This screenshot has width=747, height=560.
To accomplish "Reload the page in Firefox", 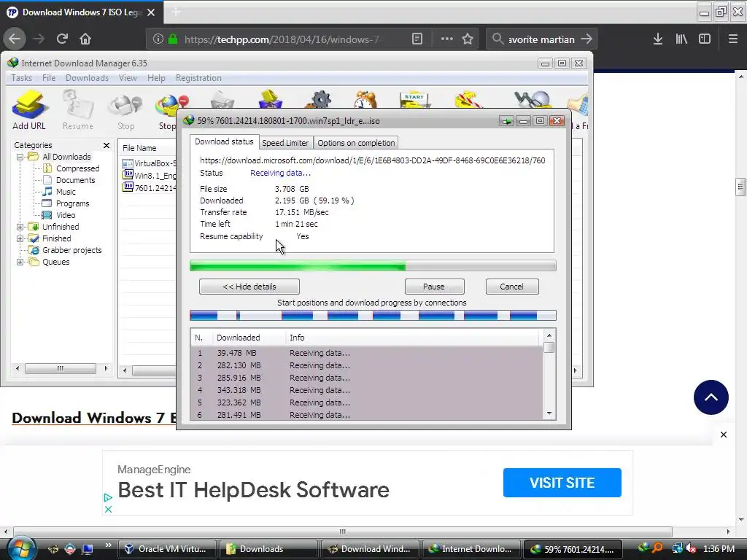I will (62, 39).
